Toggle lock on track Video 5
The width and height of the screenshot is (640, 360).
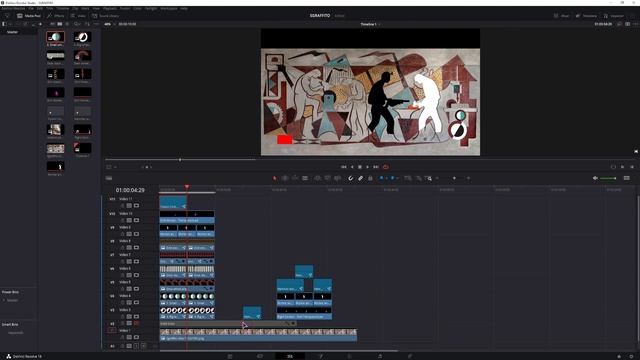point(122,289)
